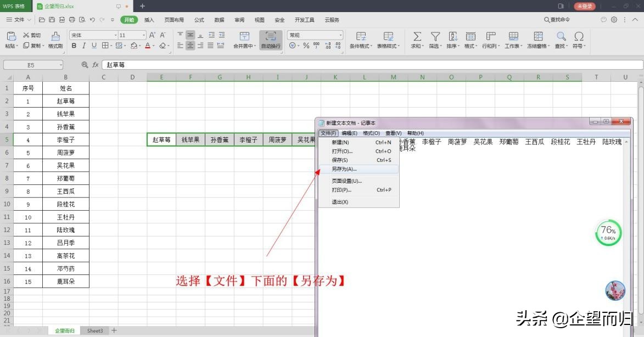
Task: Click the percent style icon
Action: [306, 46]
